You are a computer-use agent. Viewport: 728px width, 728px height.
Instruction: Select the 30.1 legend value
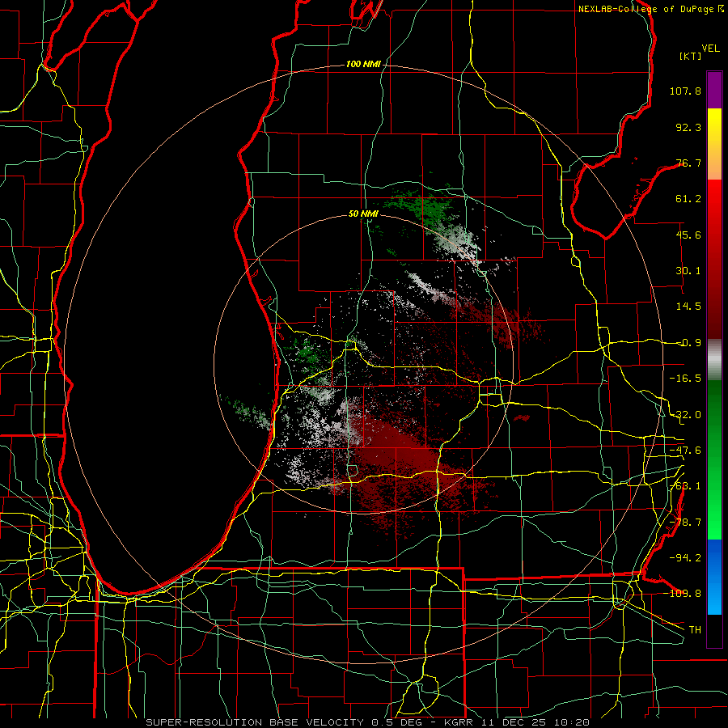pyautogui.click(x=688, y=271)
